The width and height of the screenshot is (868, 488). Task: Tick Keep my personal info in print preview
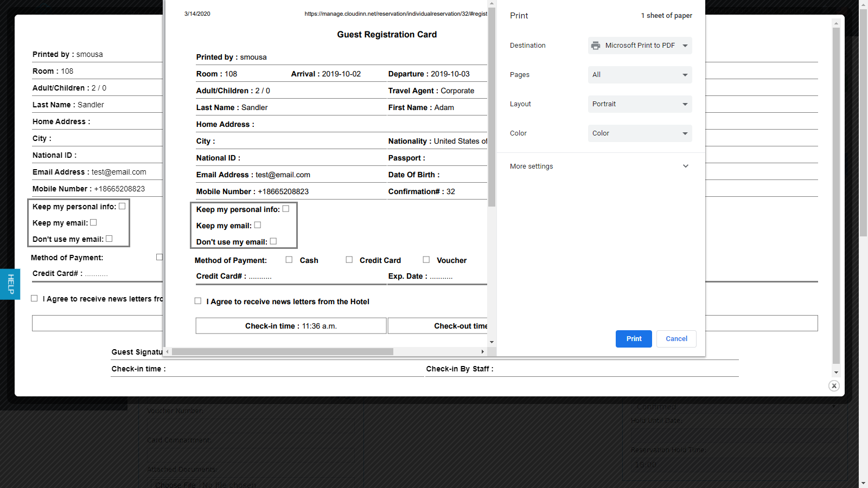286,209
